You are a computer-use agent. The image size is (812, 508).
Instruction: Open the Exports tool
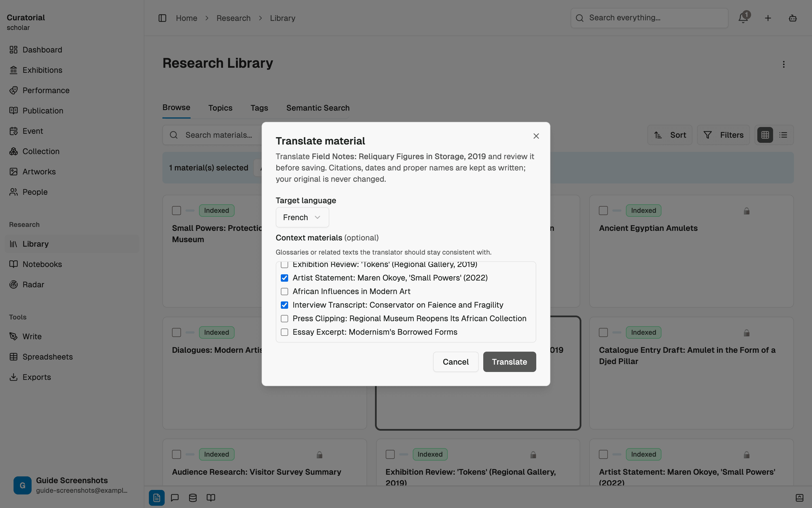(71, 377)
